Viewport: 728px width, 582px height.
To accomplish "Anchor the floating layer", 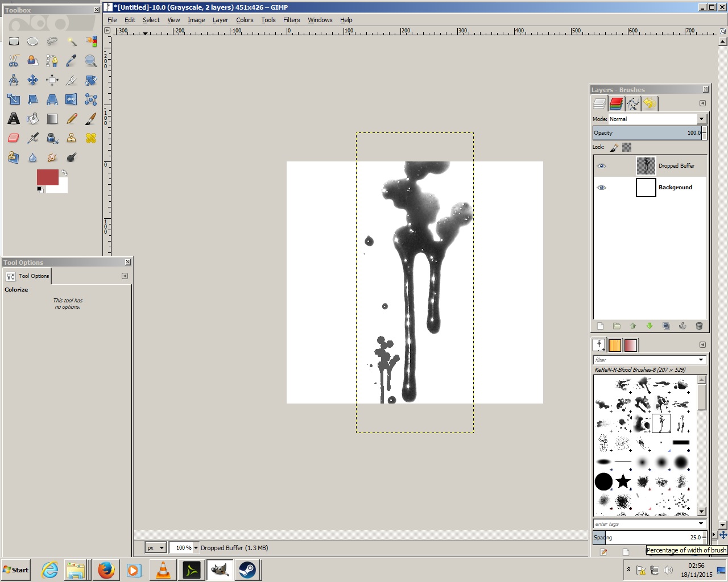I will pyautogui.click(x=682, y=326).
